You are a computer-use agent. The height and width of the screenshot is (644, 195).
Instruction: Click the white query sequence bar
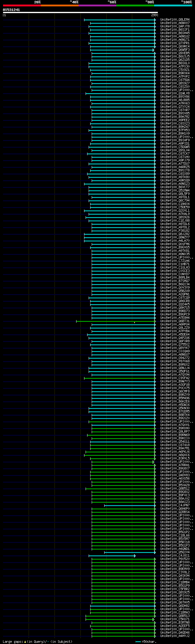click(x=80, y=12)
